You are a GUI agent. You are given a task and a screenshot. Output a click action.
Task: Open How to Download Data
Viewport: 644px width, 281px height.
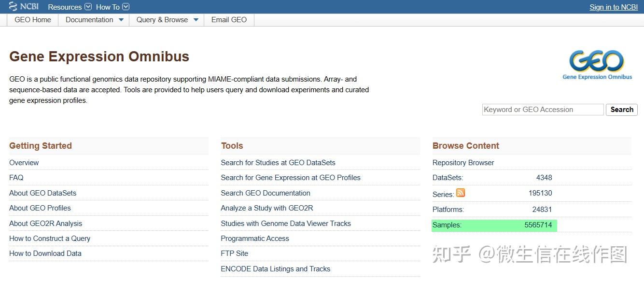45,253
